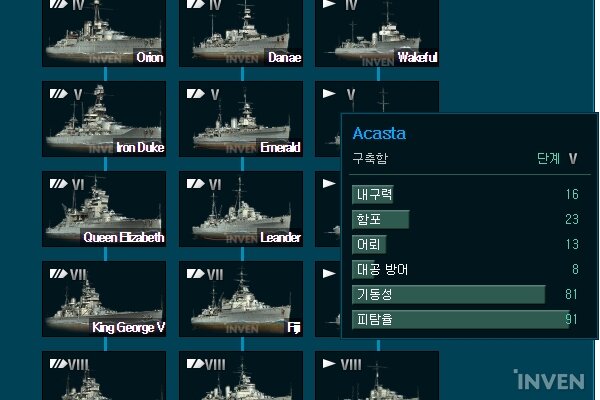Screen dimensions: 600x400
Task: Click cruiser class icon on Fiji card
Action: click(x=196, y=274)
